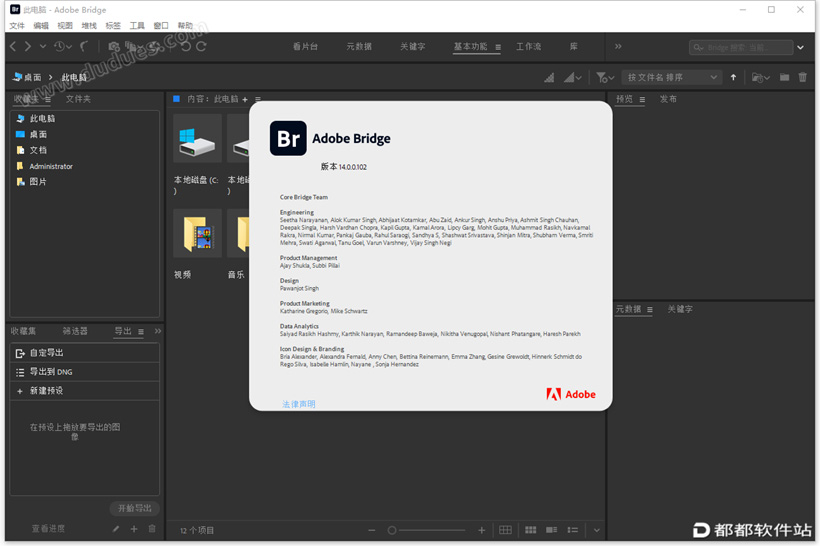Open the recent folders dropdown icon
This screenshot has width=820, height=546.
(x=760, y=77)
